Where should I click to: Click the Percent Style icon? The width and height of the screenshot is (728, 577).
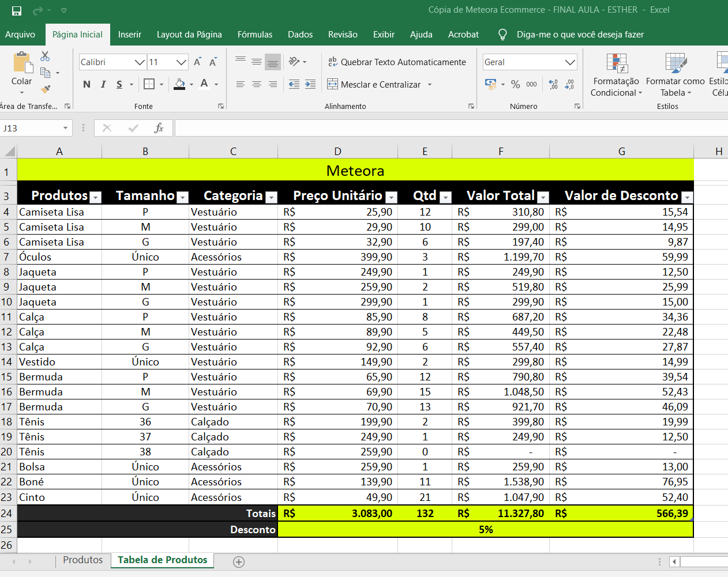[x=515, y=85]
